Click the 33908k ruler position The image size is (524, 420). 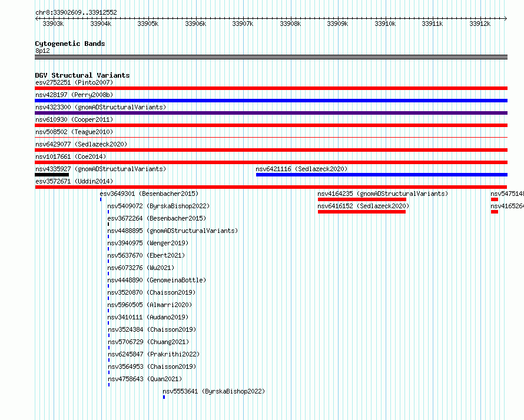coord(290,24)
